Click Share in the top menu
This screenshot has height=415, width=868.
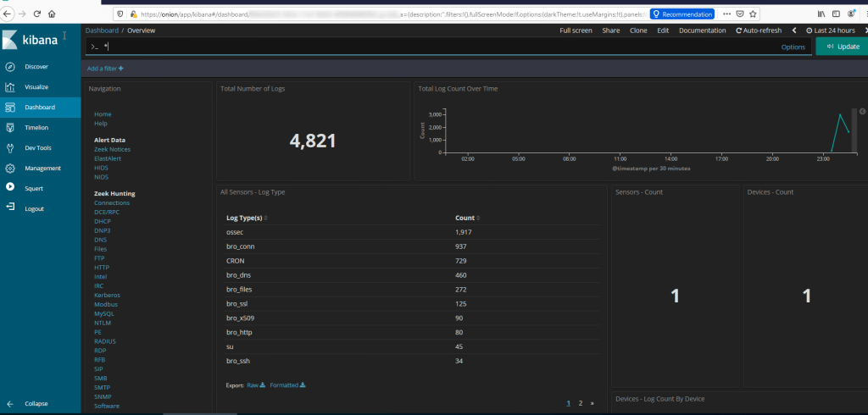click(x=610, y=30)
